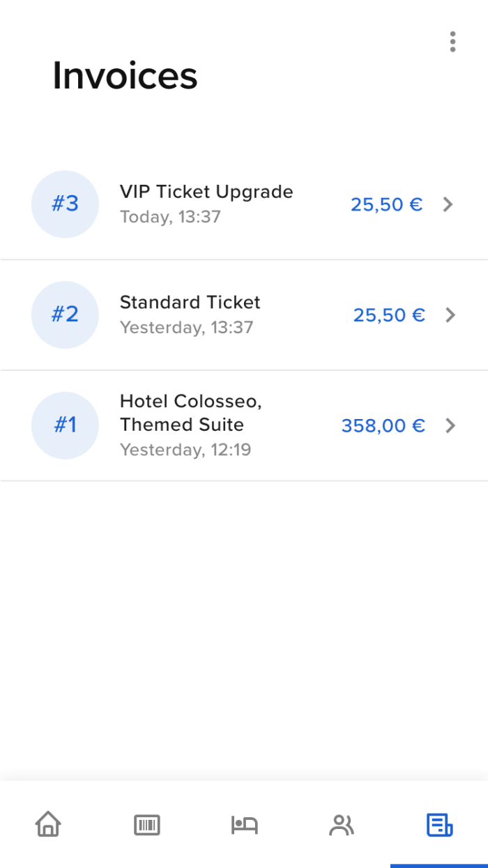This screenshot has height=868, width=488.
Task: Click the #1 invoice badge
Action: coord(65,425)
